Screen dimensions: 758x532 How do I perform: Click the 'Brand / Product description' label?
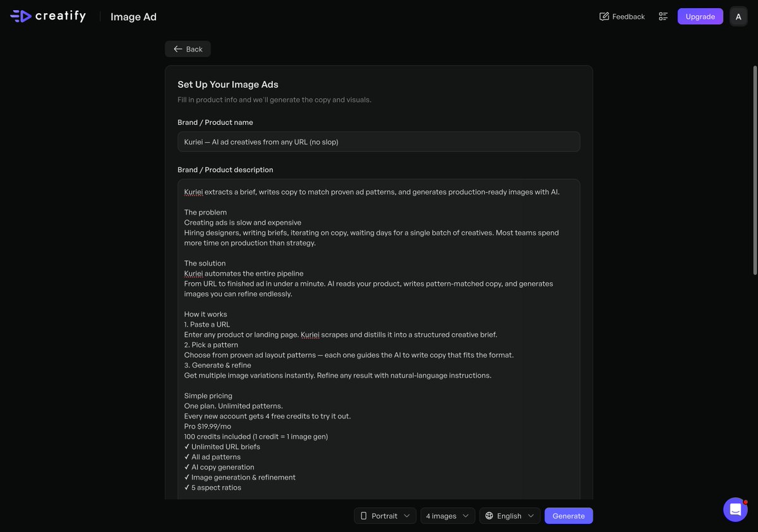(226, 170)
